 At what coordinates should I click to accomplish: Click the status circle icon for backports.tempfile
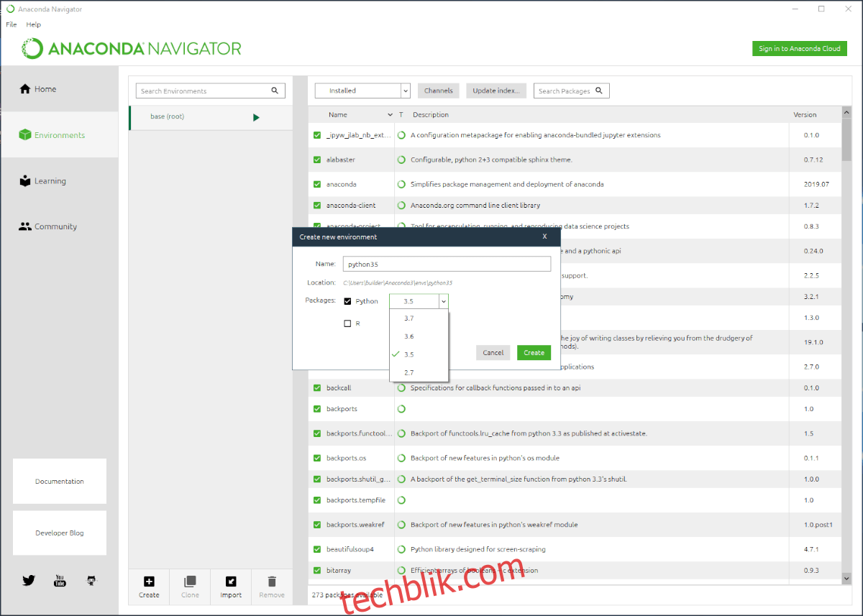click(x=401, y=500)
